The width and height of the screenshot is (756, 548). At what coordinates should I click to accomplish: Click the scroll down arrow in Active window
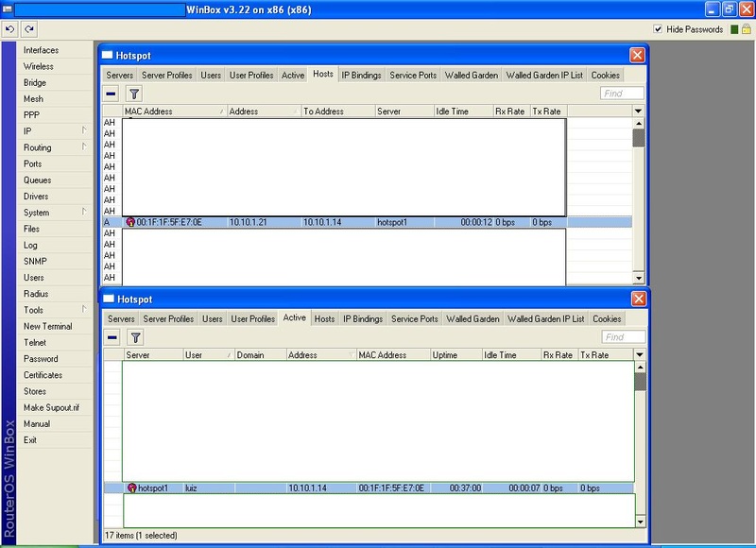click(x=640, y=522)
